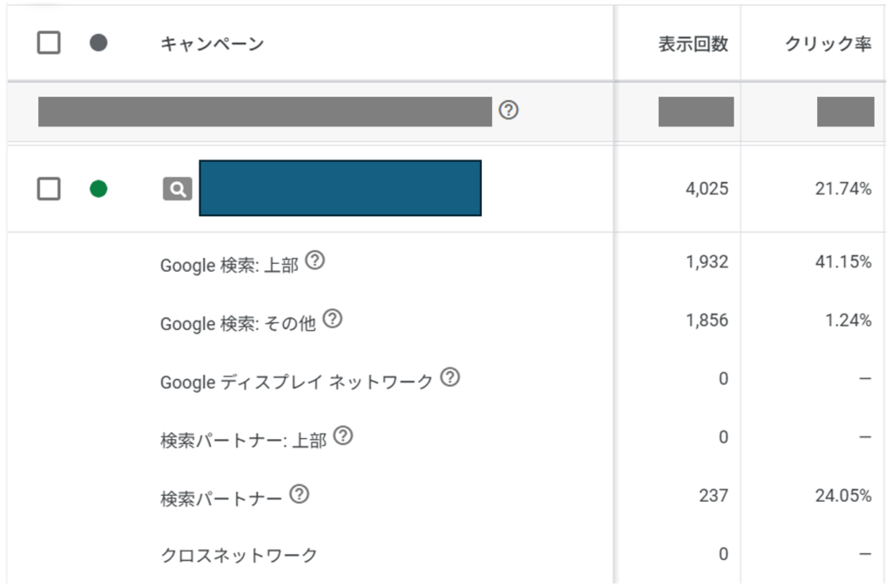
Task: Click the green campaign status dot
Action: [98, 189]
